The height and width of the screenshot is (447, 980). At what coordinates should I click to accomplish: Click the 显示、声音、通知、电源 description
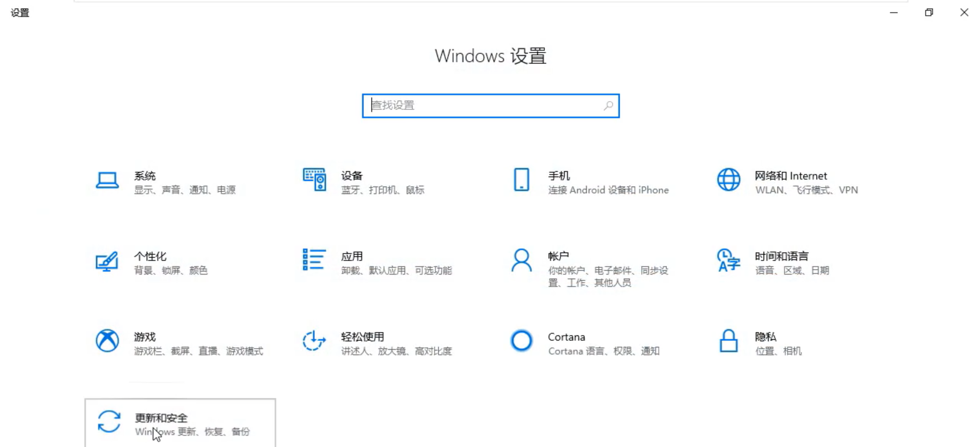tap(185, 190)
